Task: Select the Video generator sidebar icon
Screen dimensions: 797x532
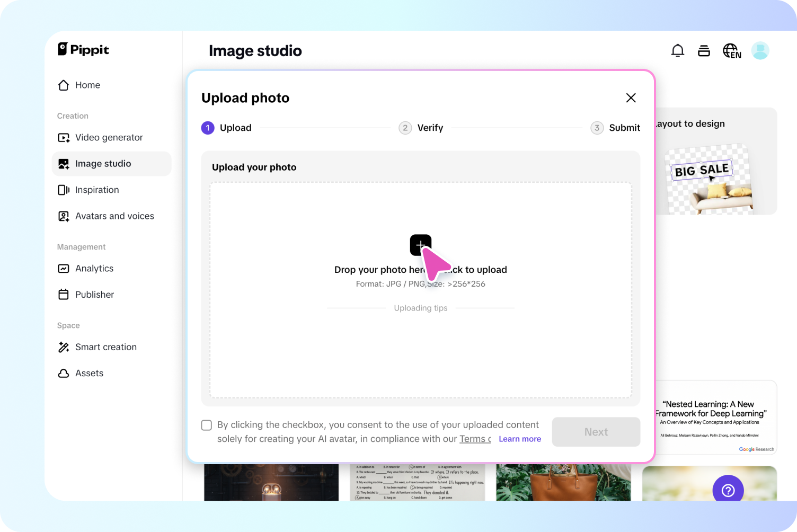Action: pyautogui.click(x=64, y=137)
